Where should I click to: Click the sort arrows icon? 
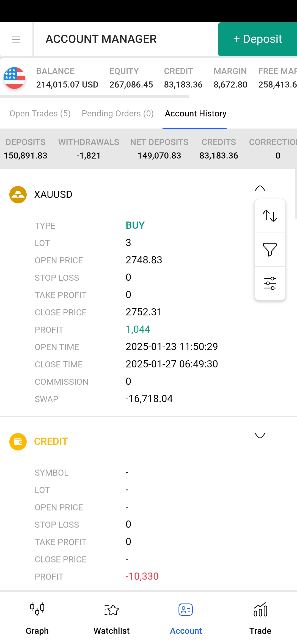(270, 216)
